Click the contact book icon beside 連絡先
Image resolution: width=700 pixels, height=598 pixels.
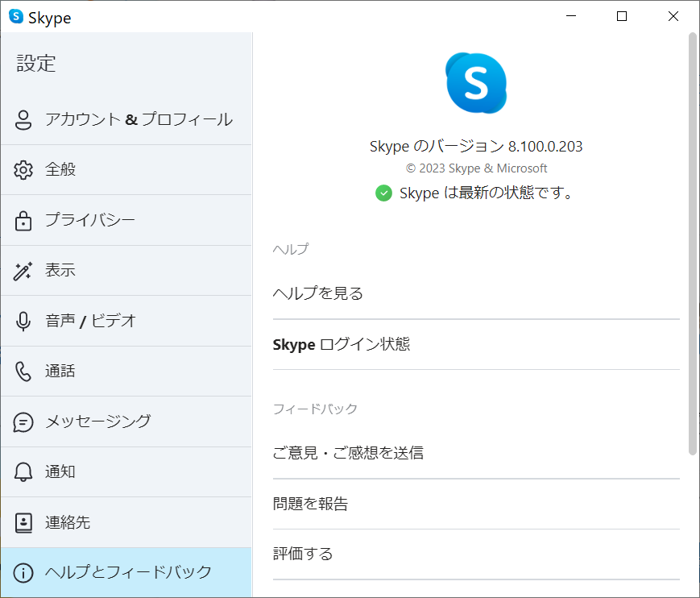click(x=23, y=522)
